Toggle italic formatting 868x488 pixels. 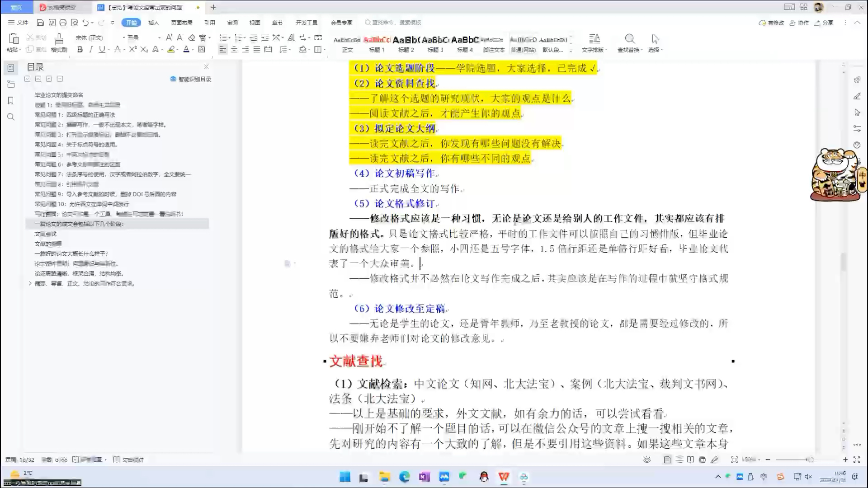pos(90,50)
